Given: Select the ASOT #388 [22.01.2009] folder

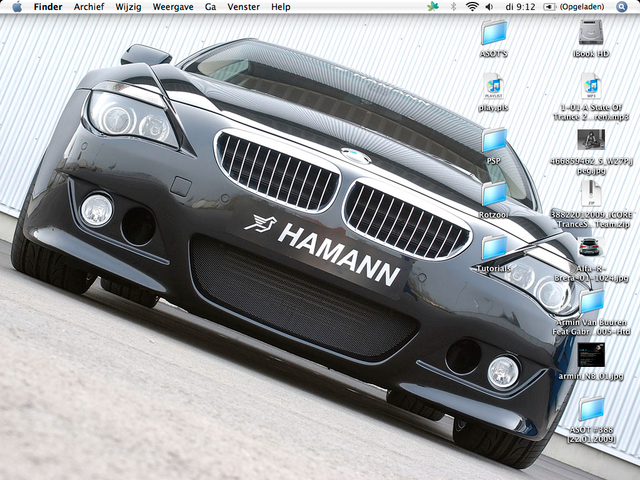Looking at the screenshot, I should [592, 409].
